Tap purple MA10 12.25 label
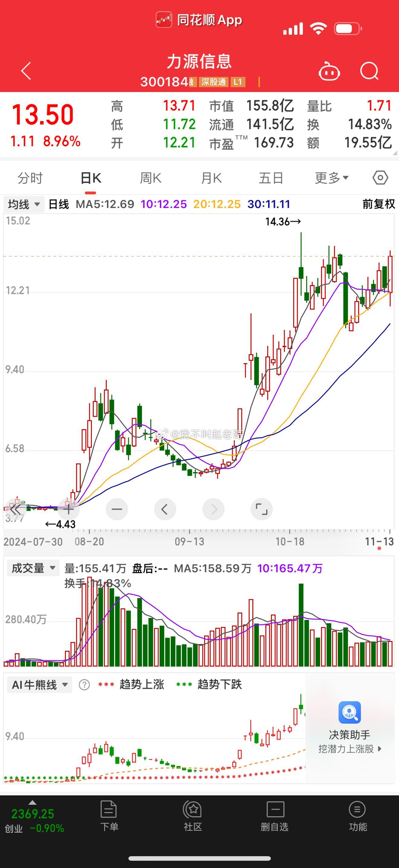 [164, 204]
